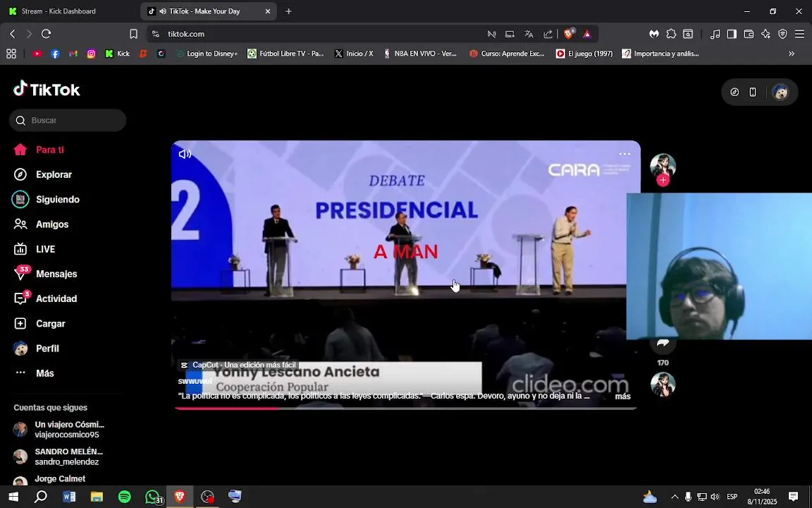
Task: Open the extensions puzzle icon
Action: [x=671, y=34]
